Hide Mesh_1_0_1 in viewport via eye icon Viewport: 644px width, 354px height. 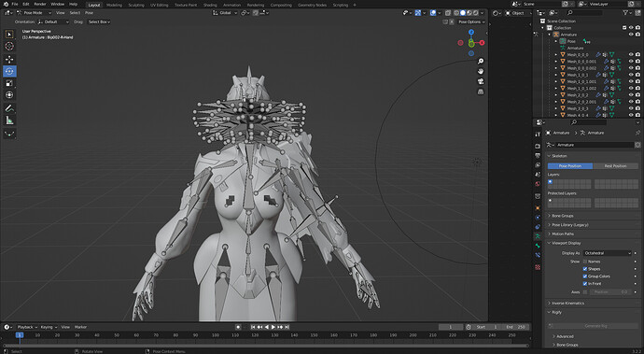click(x=631, y=75)
